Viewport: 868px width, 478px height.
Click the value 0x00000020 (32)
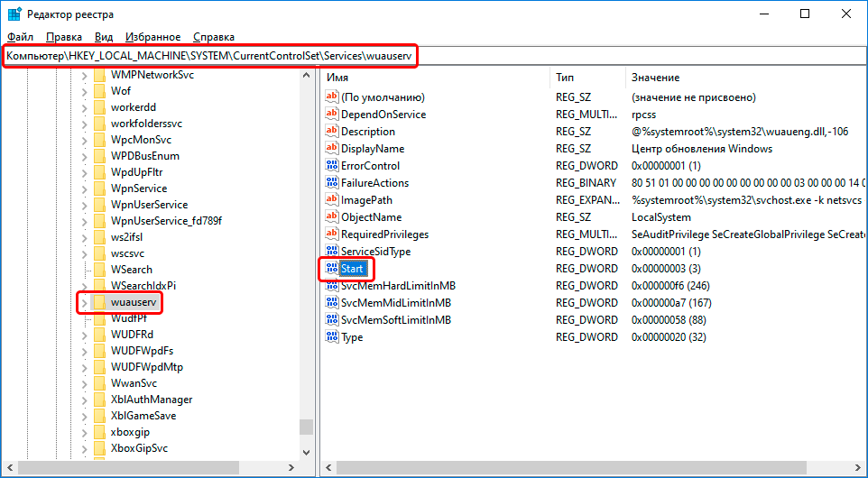click(669, 337)
